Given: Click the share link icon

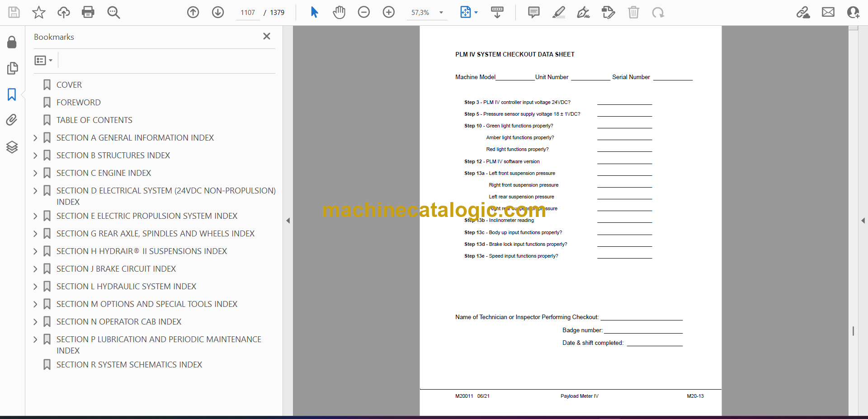Looking at the screenshot, I should coord(803,12).
